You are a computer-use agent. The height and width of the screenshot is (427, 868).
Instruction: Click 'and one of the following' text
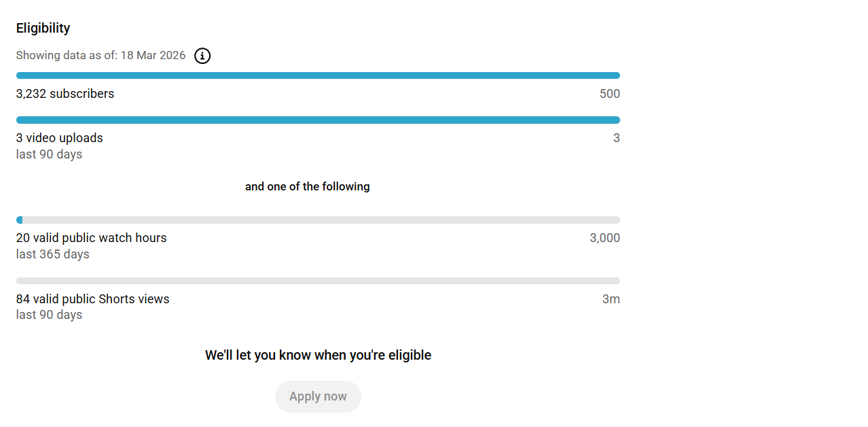click(307, 186)
